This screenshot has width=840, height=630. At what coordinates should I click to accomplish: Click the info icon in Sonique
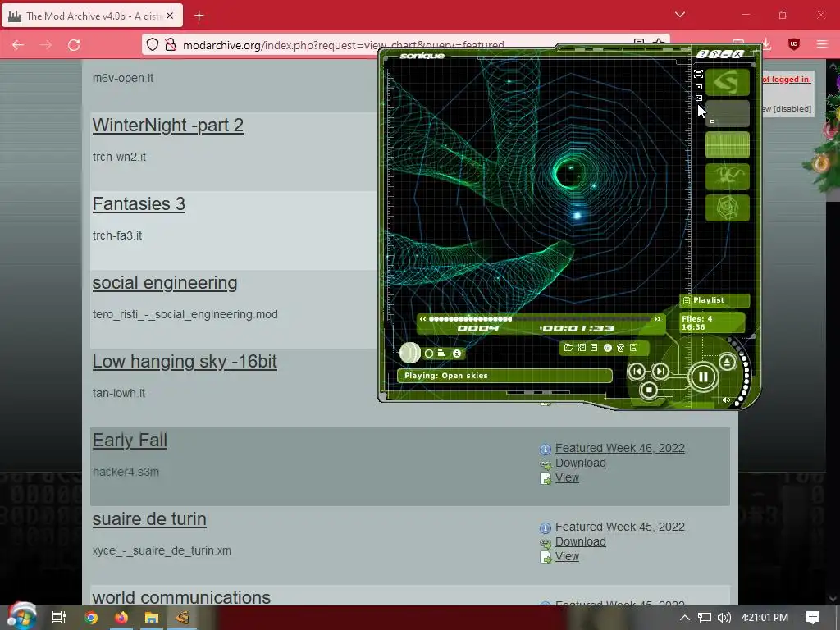[x=457, y=354]
